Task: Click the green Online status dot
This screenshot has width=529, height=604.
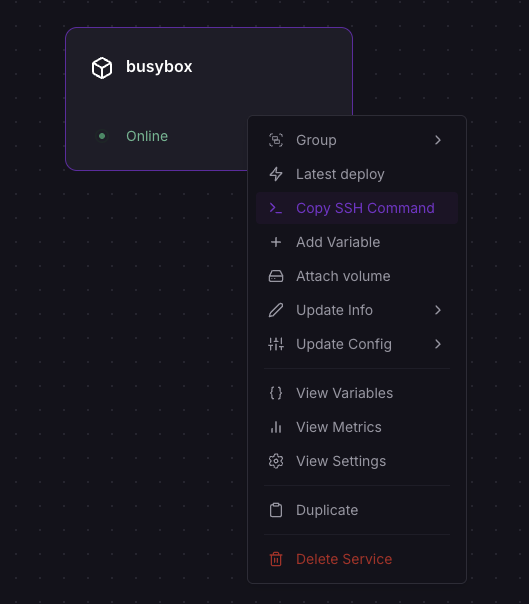Action: tap(102, 136)
